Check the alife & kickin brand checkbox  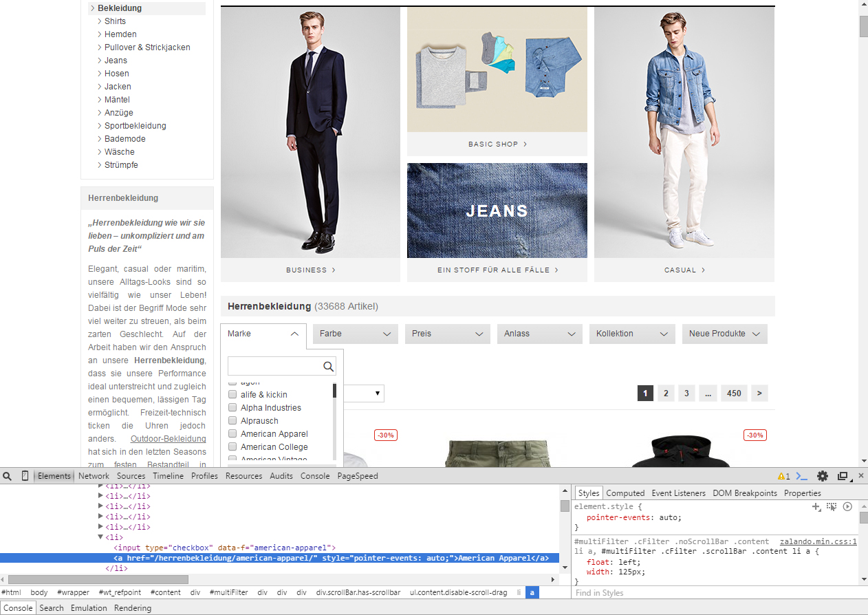tap(232, 395)
